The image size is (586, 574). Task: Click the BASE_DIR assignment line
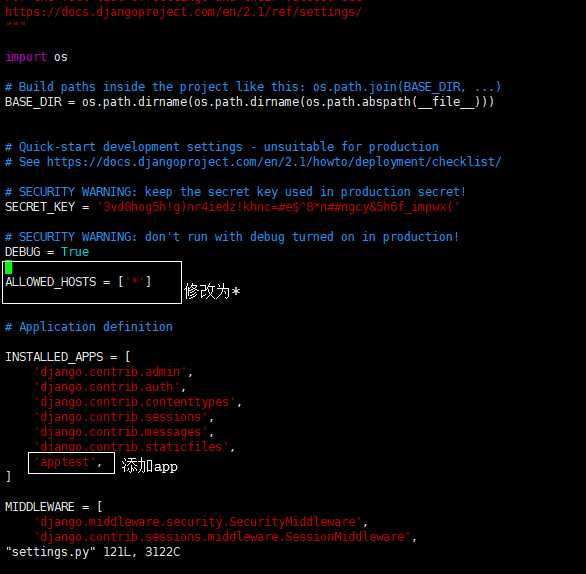click(250, 102)
